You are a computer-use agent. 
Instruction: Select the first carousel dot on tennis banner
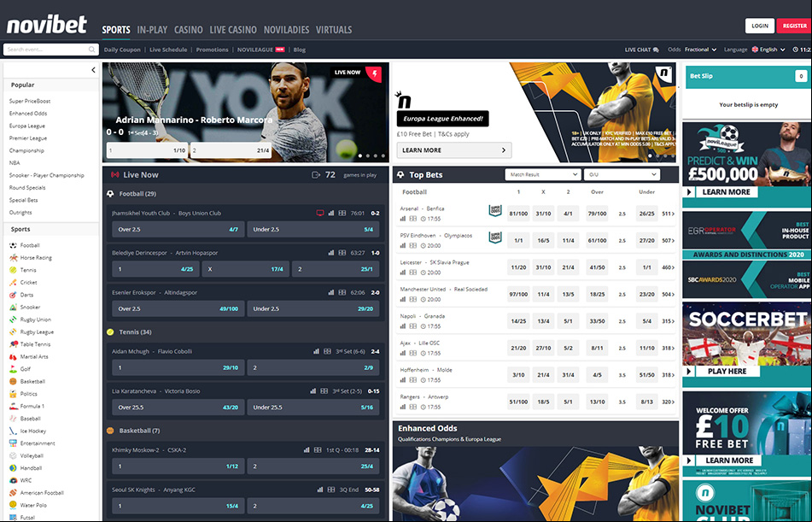pos(360,155)
